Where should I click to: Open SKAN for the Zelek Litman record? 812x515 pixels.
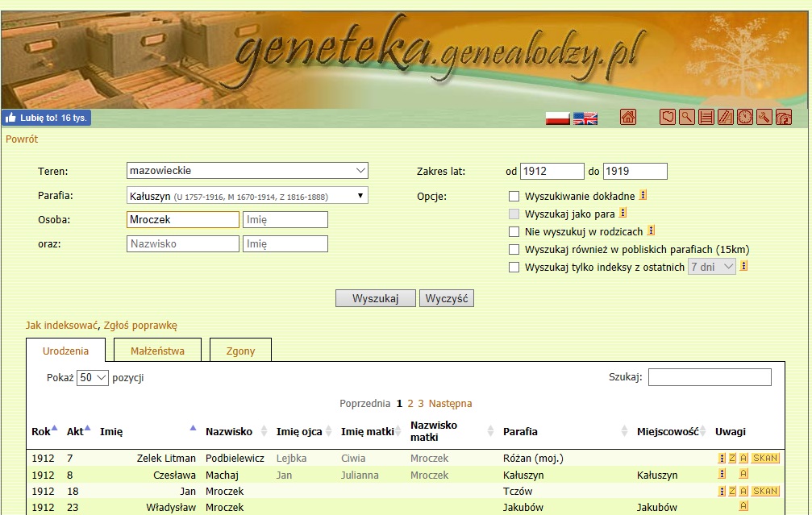765,458
